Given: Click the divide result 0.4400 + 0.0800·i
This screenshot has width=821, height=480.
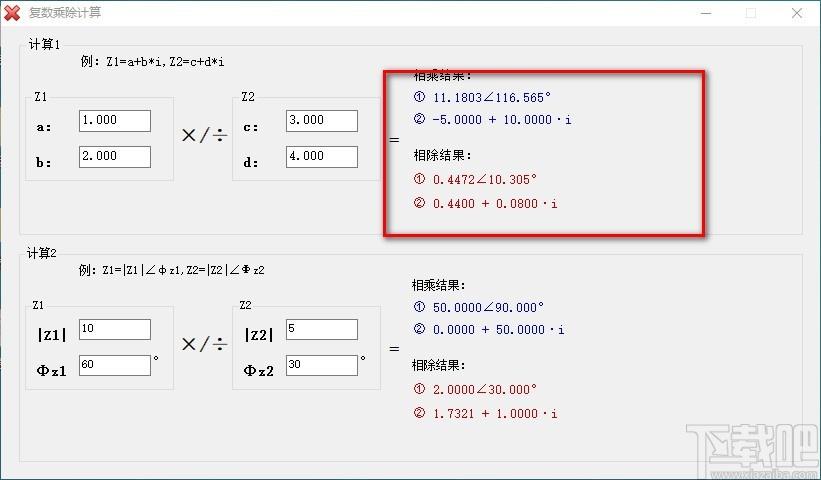Looking at the screenshot, I should 495,204.
